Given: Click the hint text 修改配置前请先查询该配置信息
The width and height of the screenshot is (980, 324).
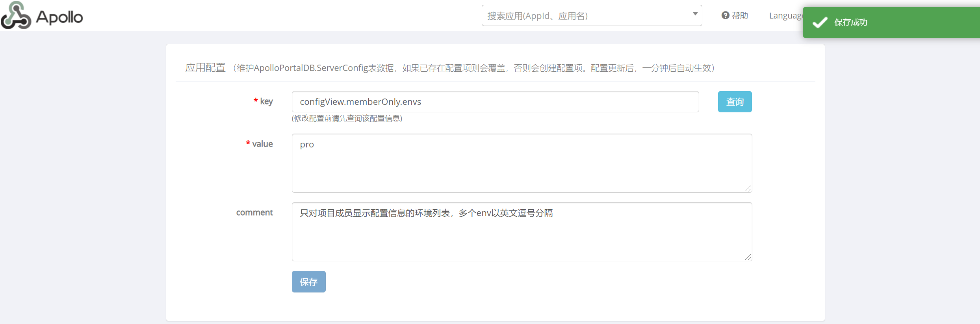Looking at the screenshot, I should [x=347, y=118].
